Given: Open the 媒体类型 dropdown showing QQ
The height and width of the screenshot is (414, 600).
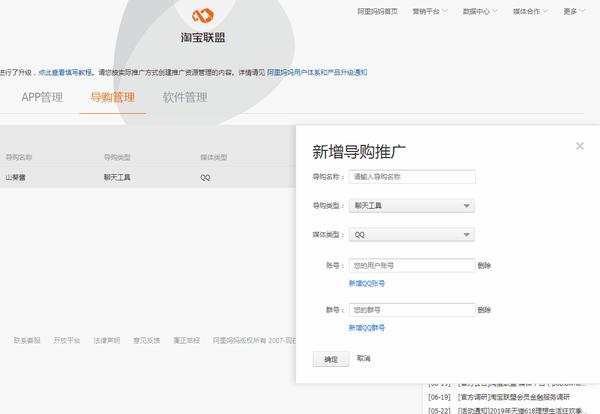Looking at the screenshot, I should pos(412,235).
